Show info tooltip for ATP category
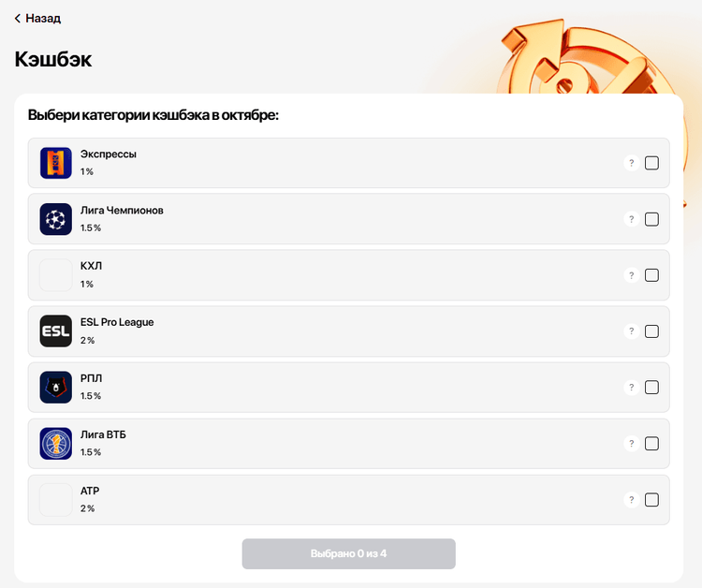This screenshot has width=702, height=588. 632,500
